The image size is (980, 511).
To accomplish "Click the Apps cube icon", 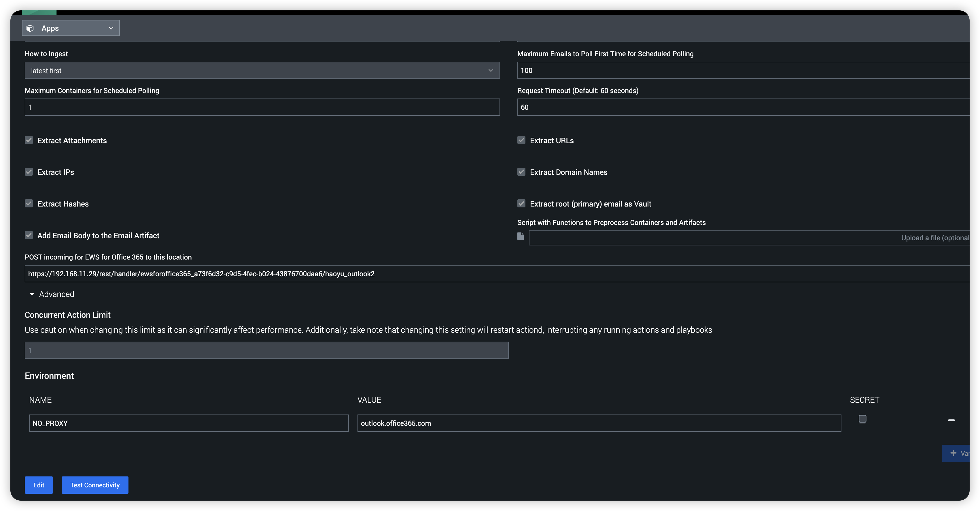I will [30, 28].
